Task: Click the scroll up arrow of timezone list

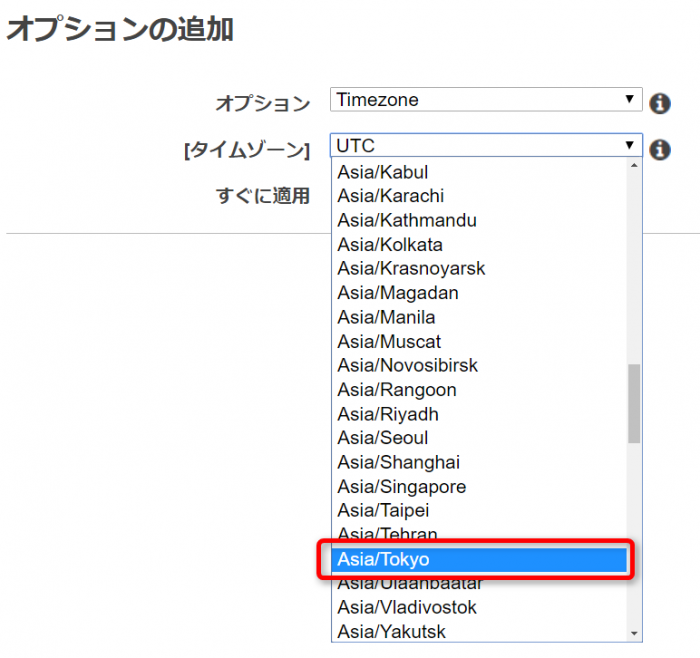Action: [x=634, y=166]
